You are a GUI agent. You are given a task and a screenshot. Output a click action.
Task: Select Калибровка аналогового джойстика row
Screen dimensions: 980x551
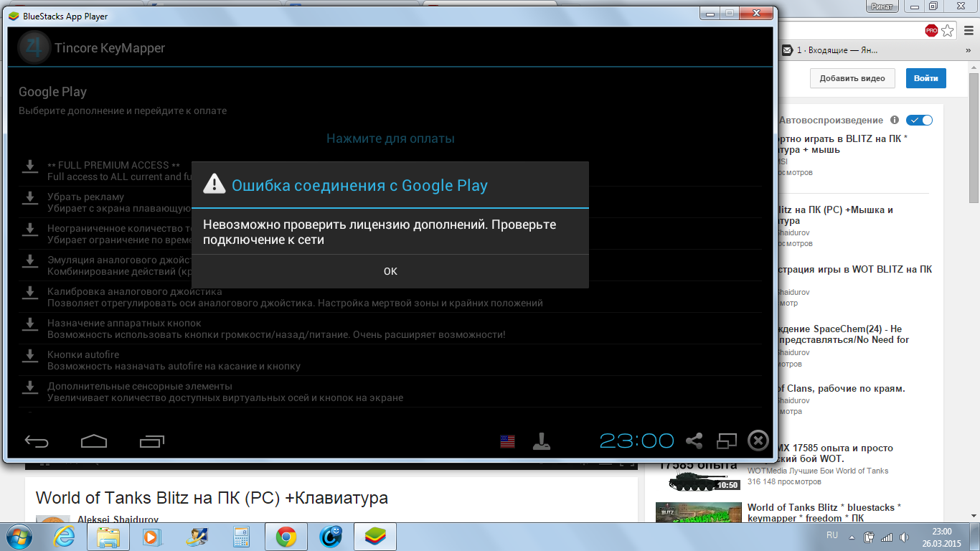(390, 297)
